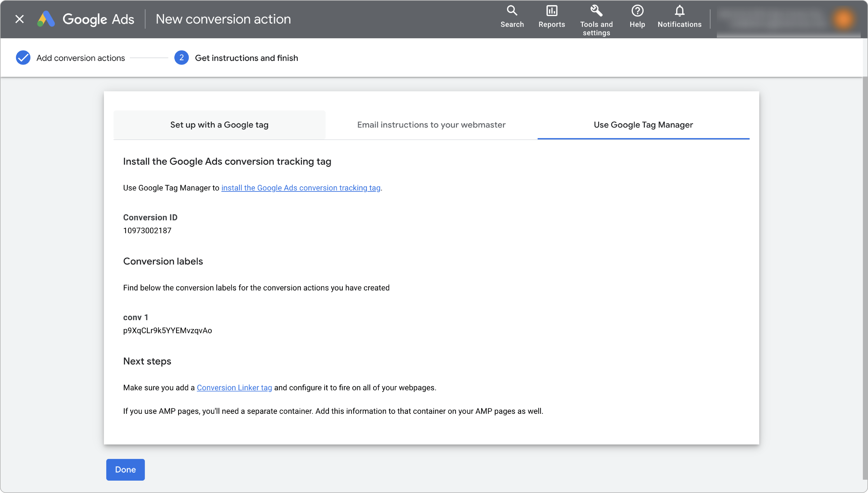Open the Conversion Linker tag link
Image resolution: width=868 pixels, height=493 pixels.
[x=234, y=388]
